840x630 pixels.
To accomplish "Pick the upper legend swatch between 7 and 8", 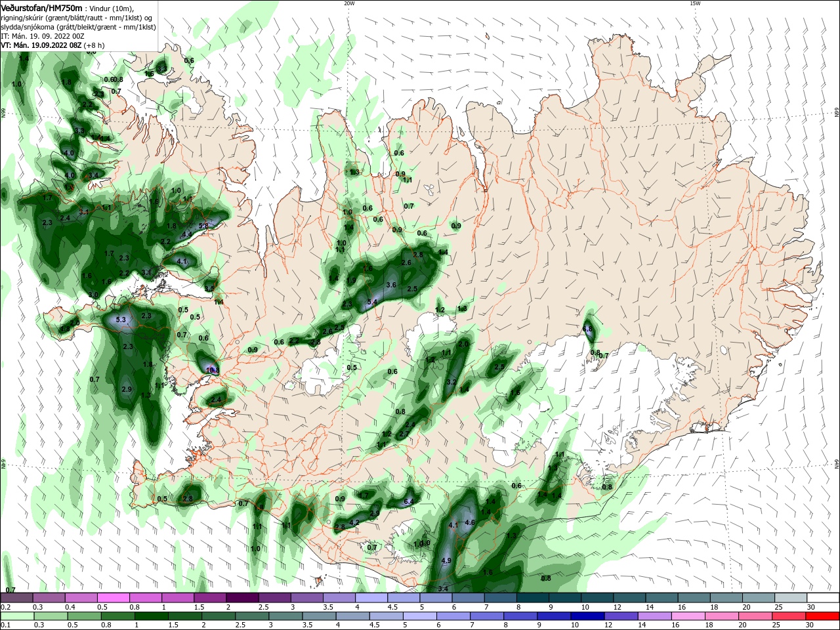I will click(499, 598).
